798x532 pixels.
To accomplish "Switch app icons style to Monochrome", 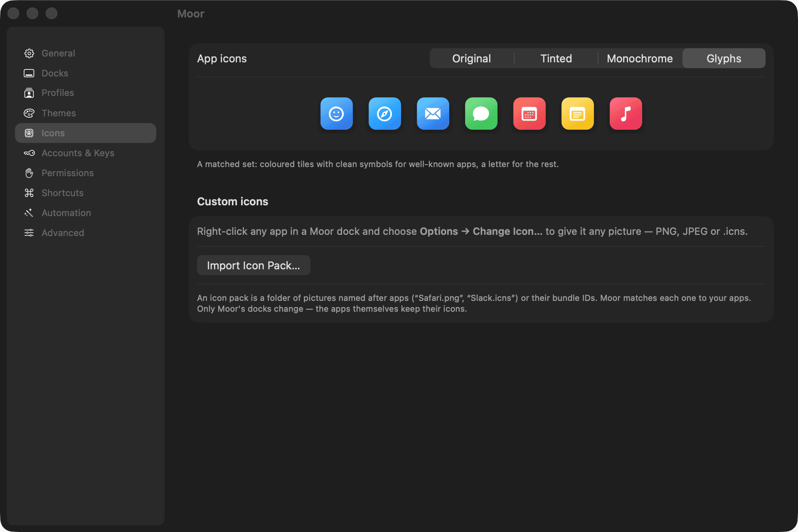I will point(640,58).
